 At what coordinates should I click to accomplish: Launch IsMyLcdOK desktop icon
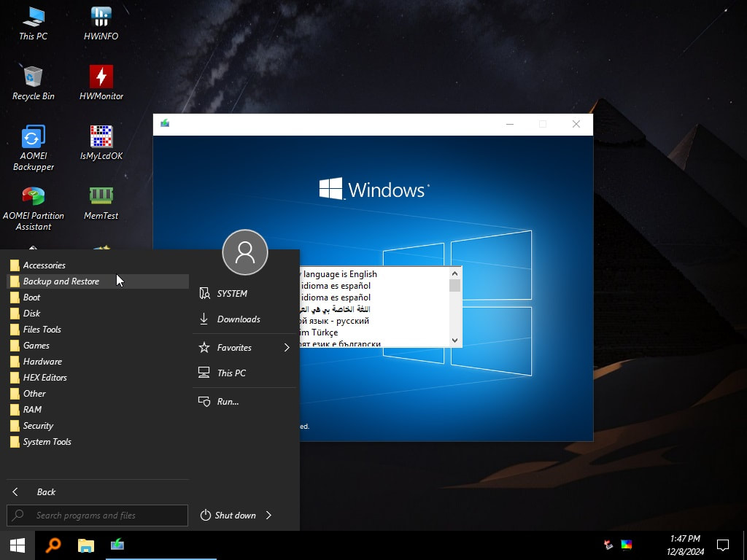pyautogui.click(x=101, y=142)
